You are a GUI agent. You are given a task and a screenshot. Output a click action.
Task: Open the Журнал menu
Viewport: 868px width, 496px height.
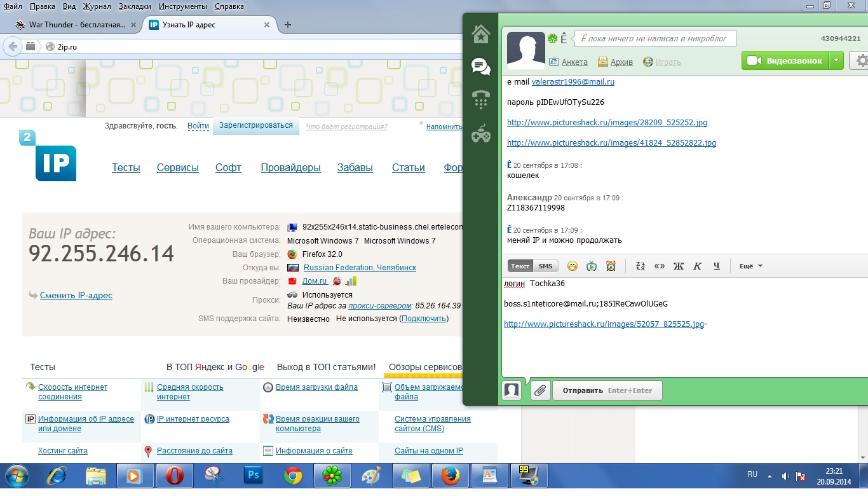point(97,6)
